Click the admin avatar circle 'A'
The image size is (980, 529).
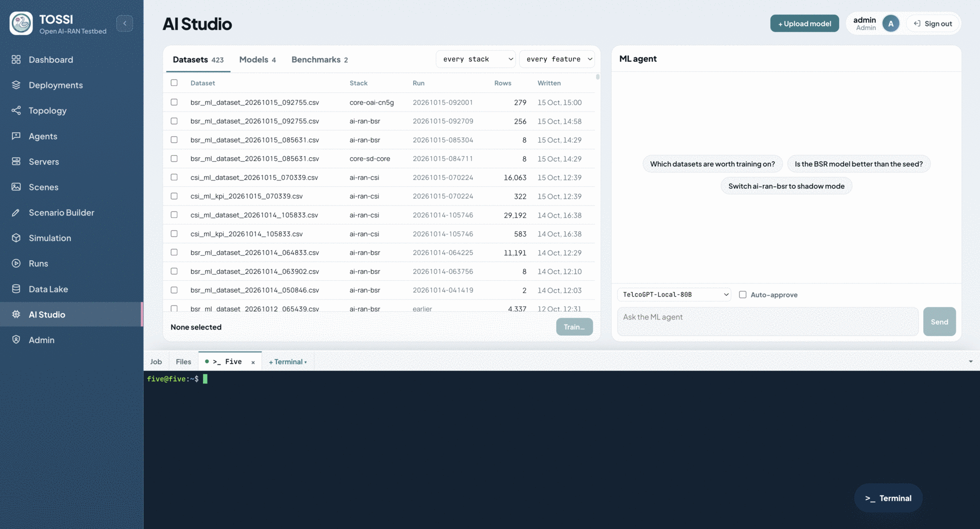click(891, 24)
